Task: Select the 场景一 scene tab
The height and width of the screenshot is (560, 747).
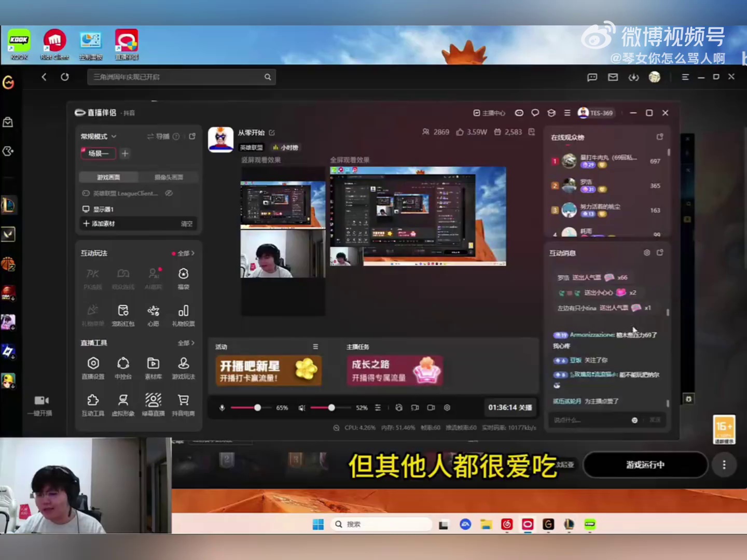Action: coord(98,153)
